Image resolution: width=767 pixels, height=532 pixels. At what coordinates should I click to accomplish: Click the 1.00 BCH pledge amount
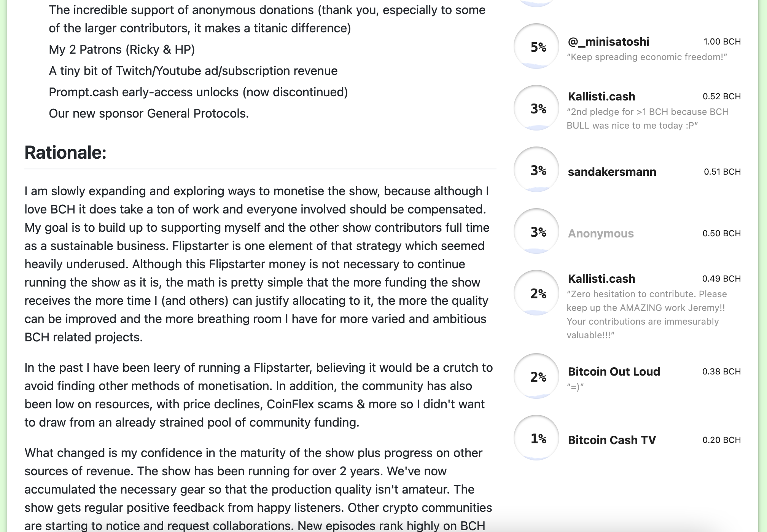point(722,41)
